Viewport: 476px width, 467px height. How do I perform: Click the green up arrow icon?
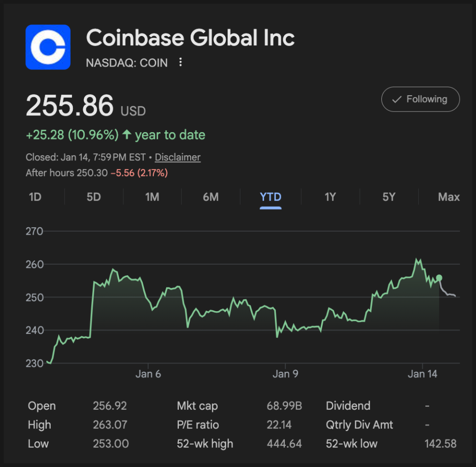pos(127,135)
